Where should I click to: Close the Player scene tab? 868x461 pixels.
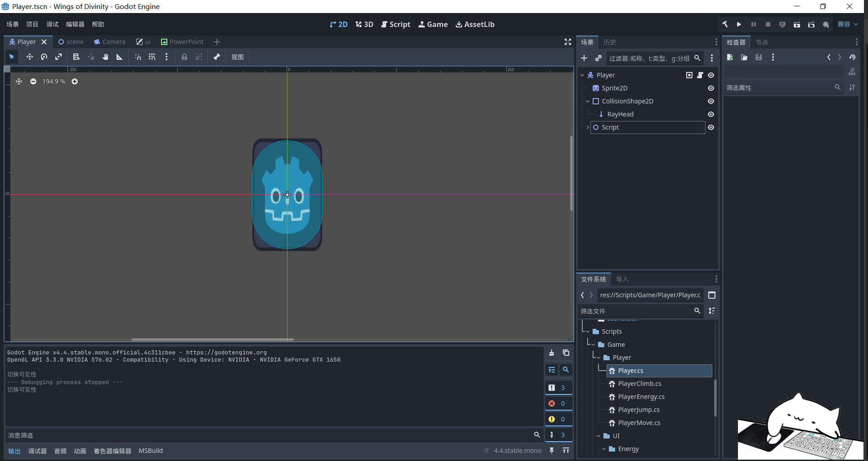click(44, 42)
